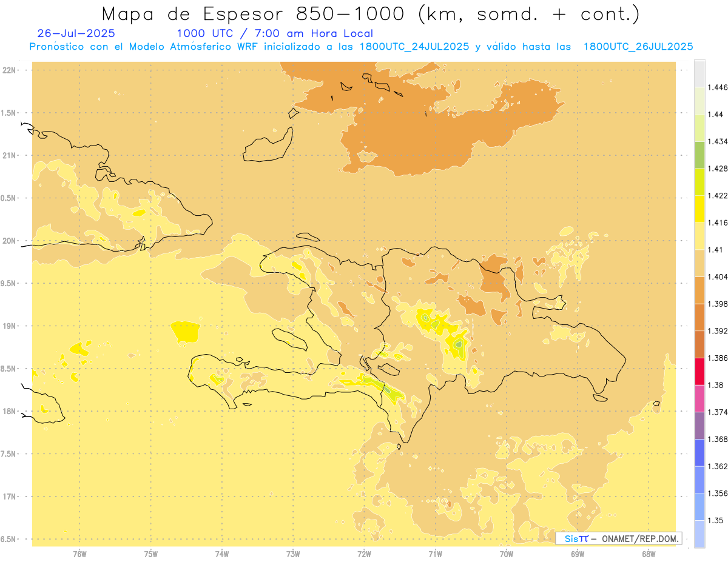Click the 7.5N axis label
Screen dimensions: 728x562
click(9, 454)
